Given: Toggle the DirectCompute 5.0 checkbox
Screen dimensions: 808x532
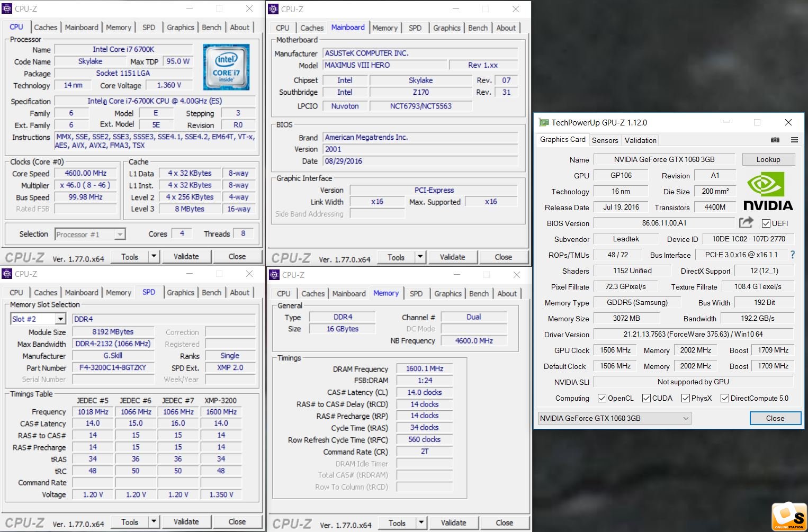Looking at the screenshot, I should tap(725, 398).
